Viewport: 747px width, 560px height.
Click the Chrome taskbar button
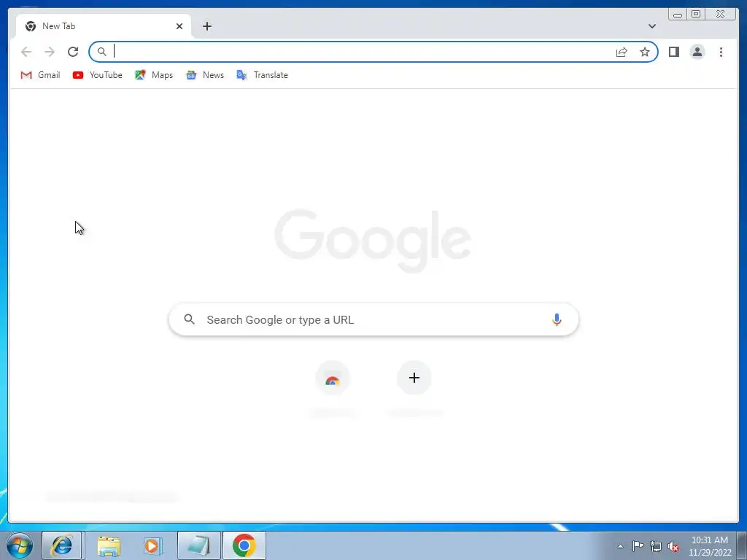(244, 545)
